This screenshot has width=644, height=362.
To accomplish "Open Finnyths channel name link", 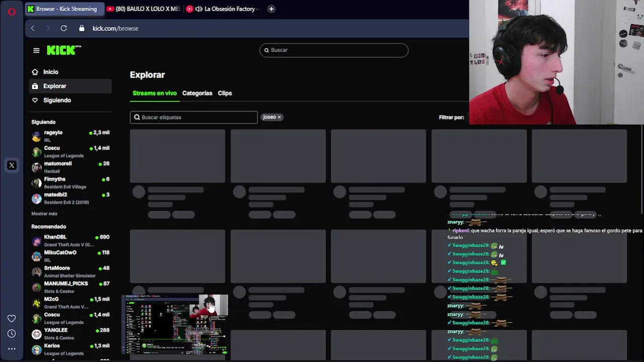I will click(55, 179).
